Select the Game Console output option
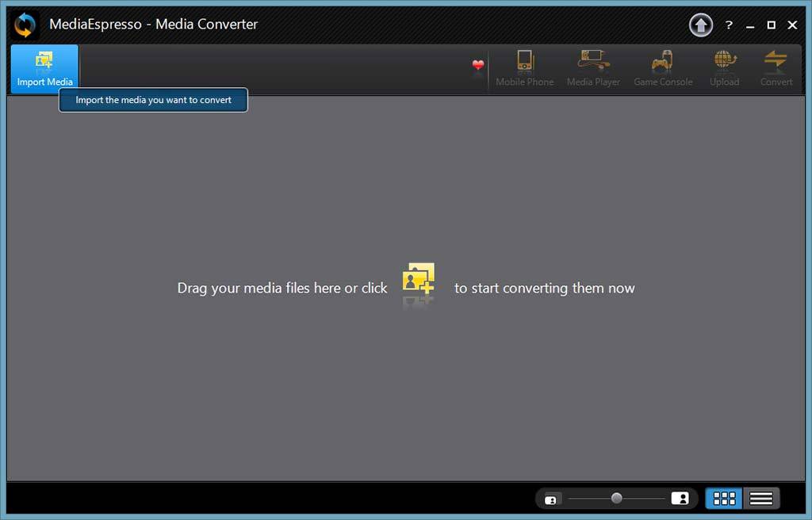The height and width of the screenshot is (520, 812). pyautogui.click(x=663, y=68)
